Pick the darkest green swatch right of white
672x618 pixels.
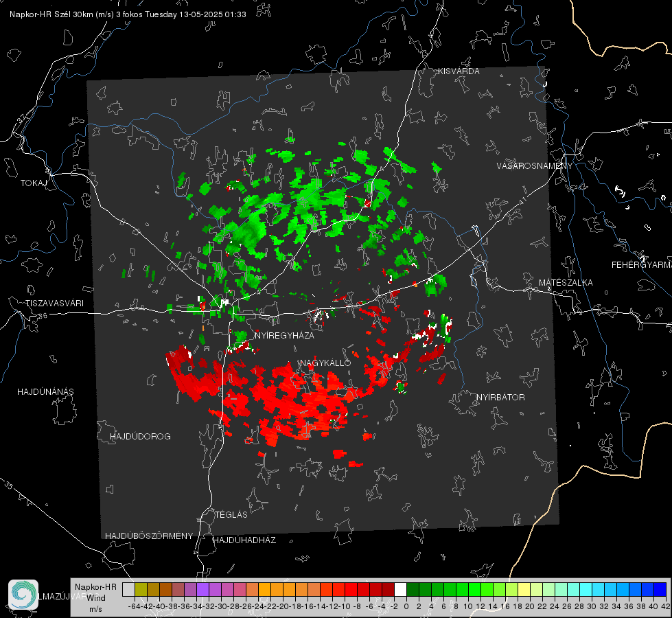coord(413,589)
